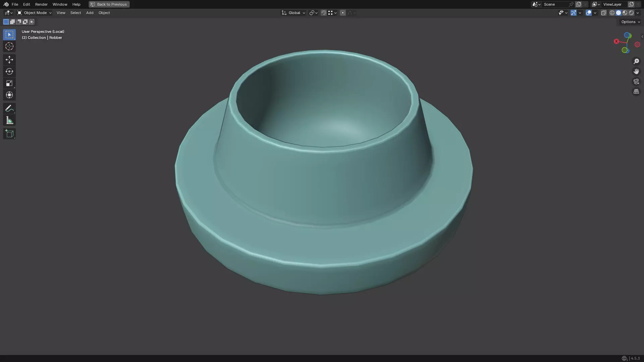Click Back to Previous button
This screenshot has height=362, width=644.
(x=109, y=4)
